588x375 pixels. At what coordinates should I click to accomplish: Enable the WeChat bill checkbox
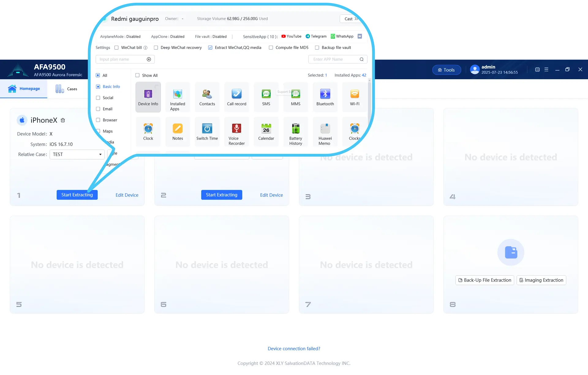pyautogui.click(x=116, y=48)
